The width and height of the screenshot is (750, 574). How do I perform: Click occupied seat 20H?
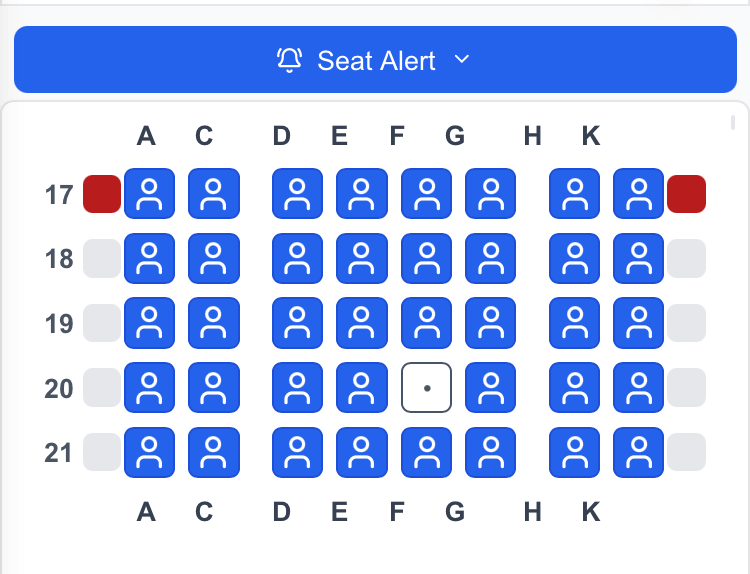575,388
